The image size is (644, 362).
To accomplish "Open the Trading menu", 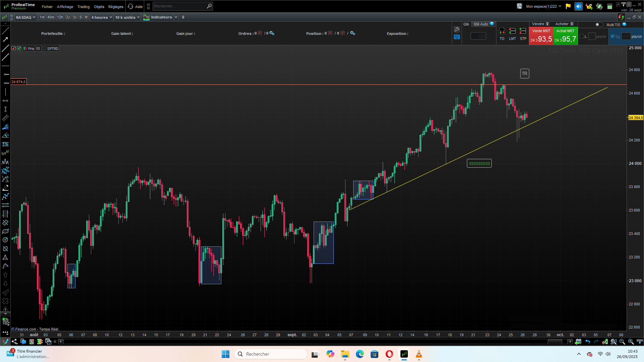I will [x=83, y=7].
